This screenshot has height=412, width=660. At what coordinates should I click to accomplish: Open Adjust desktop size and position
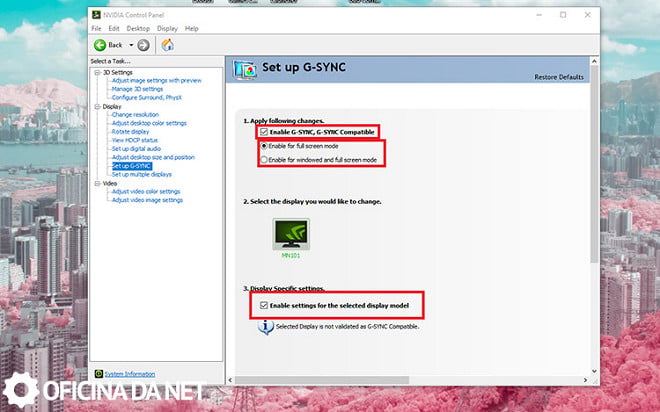pyautogui.click(x=153, y=157)
